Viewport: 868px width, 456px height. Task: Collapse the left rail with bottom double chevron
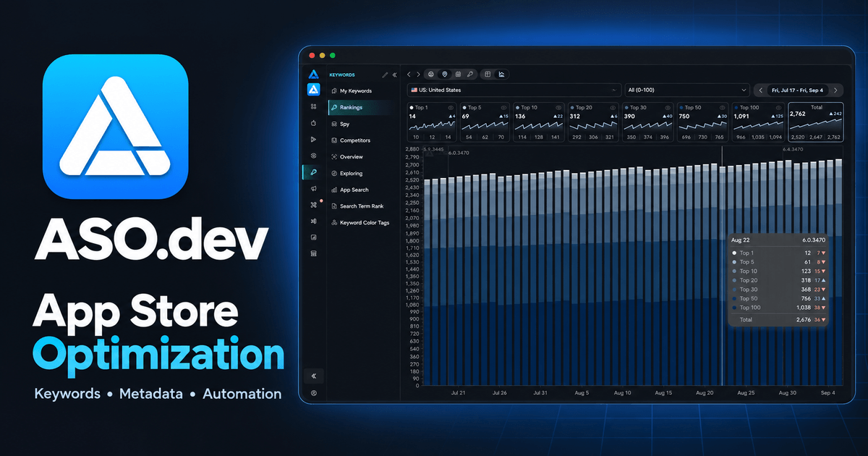314,376
